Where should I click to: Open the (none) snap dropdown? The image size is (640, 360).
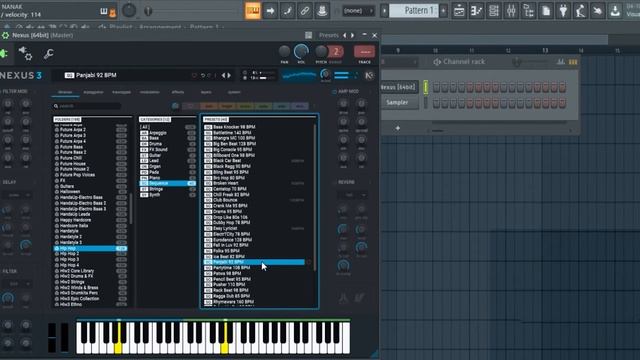358,11
